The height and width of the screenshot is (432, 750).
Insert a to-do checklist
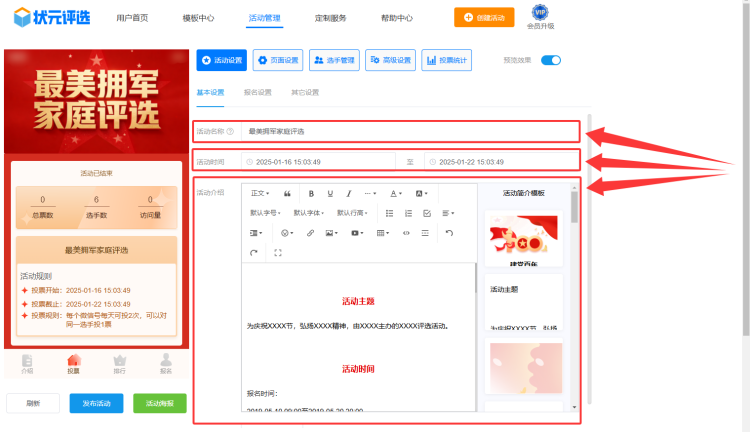pos(427,213)
